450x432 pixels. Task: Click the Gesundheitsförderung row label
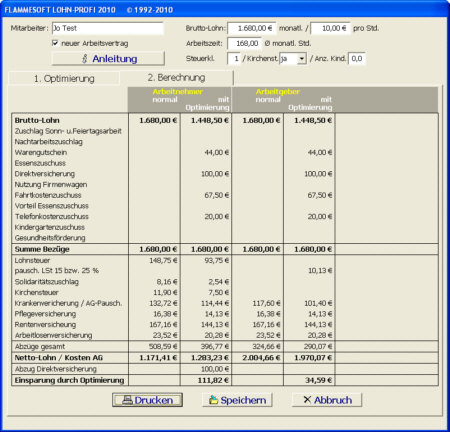point(50,238)
